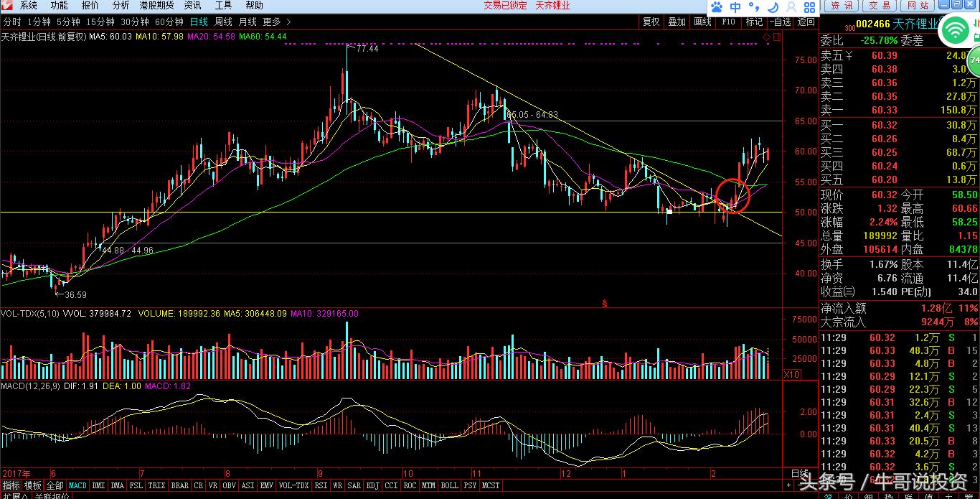The width and height of the screenshot is (980, 499).
Task: Click the S marker below the chart
Action: tap(605, 302)
